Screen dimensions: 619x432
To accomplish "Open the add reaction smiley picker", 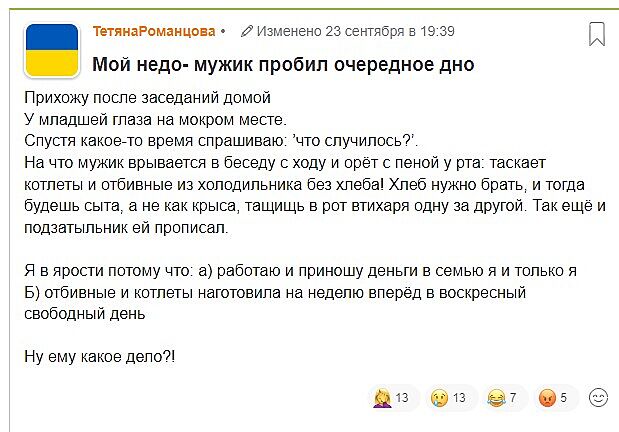I will coord(599,398).
